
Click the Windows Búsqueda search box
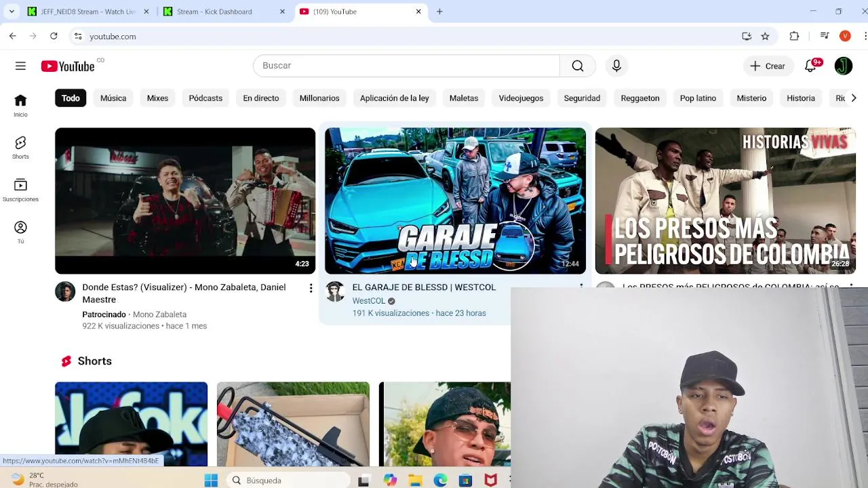[288, 481]
